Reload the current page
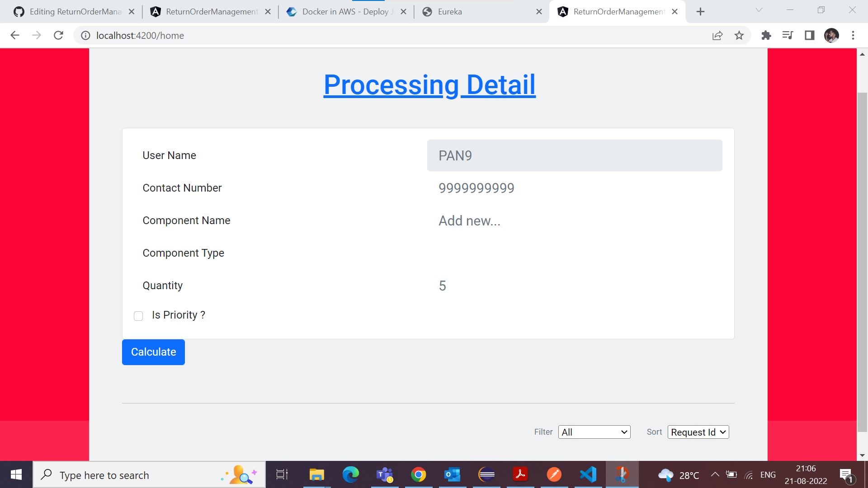868x488 pixels. [x=58, y=35]
